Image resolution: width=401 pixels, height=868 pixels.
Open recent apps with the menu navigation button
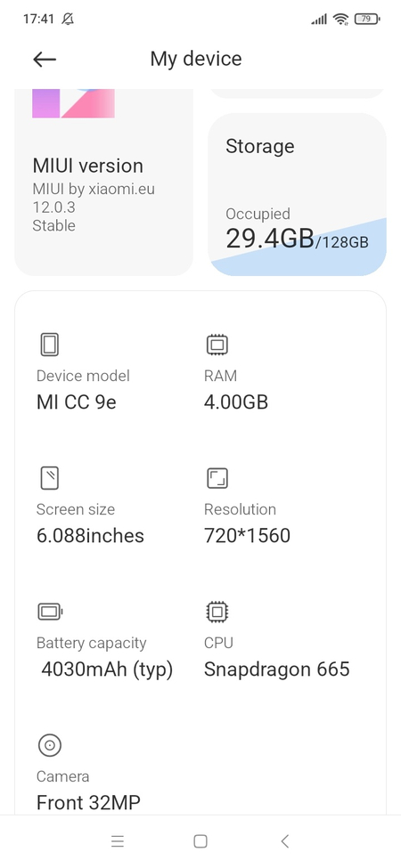[118, 841]
